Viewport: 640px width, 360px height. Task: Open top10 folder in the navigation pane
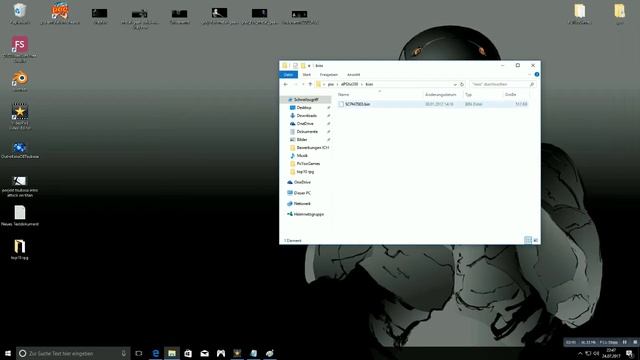[x=305, y=172]
